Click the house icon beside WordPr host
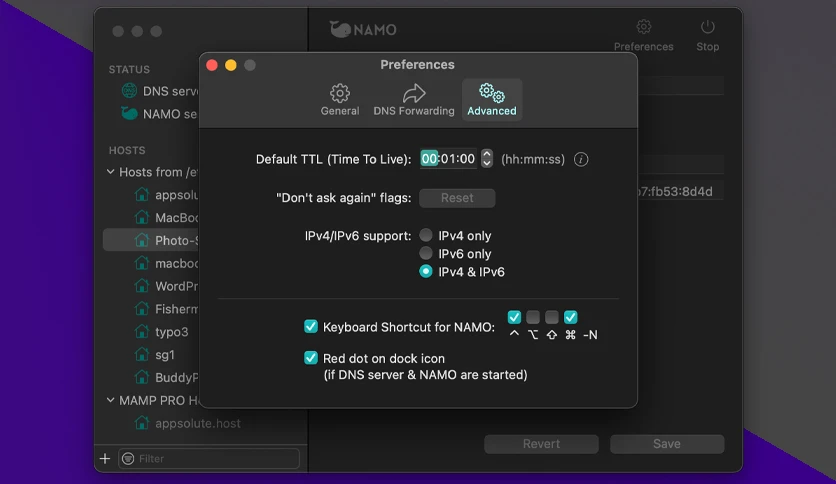836x484 pixels. [x=142, y=286]
